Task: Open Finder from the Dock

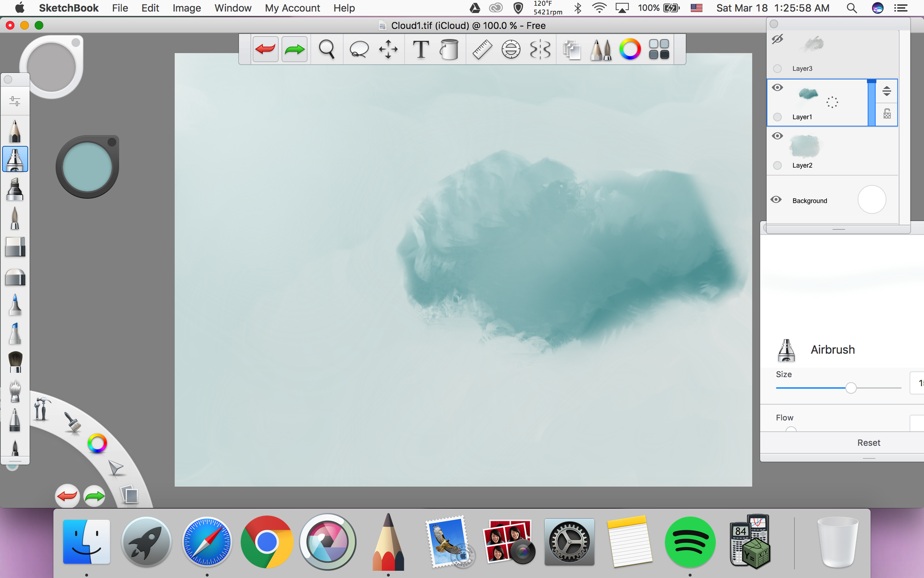Action: pos(87,542)
